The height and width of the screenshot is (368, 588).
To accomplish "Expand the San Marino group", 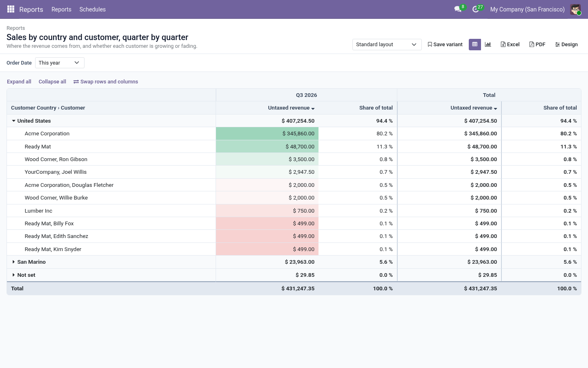I will click(13, 262).
